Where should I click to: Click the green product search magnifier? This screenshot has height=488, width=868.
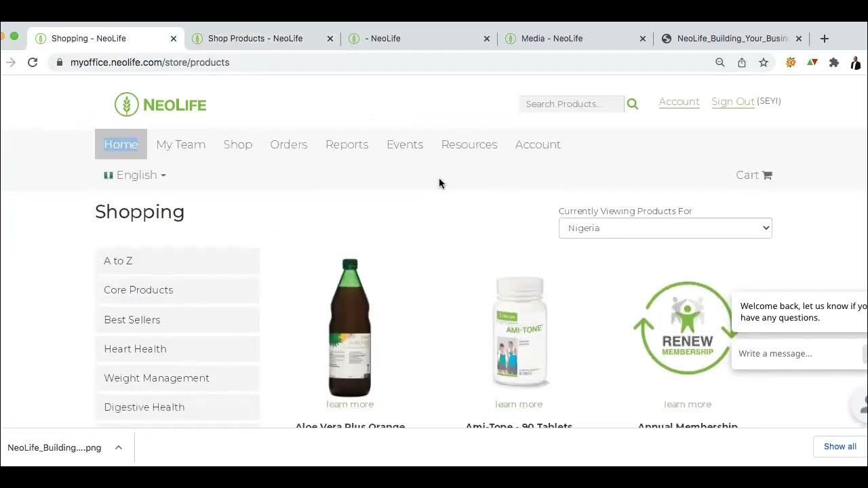(633, 104)
